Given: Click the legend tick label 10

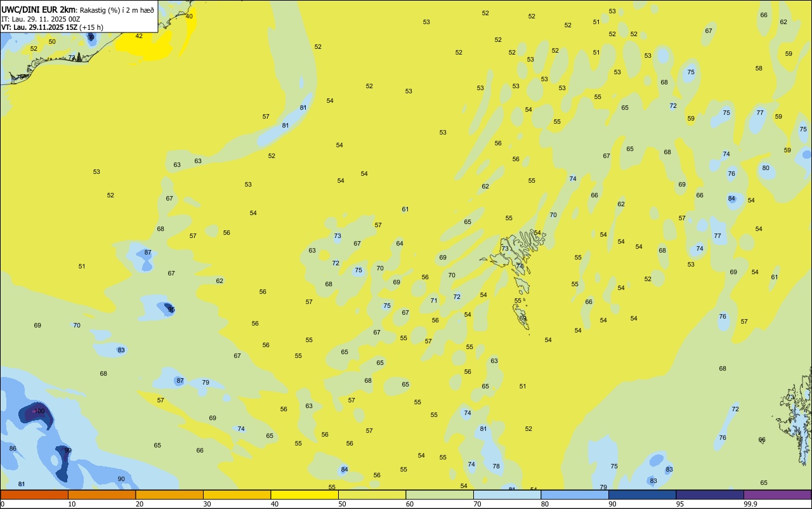Looking at the screenshot, I should pyautogui.click(x=72, y=504).
